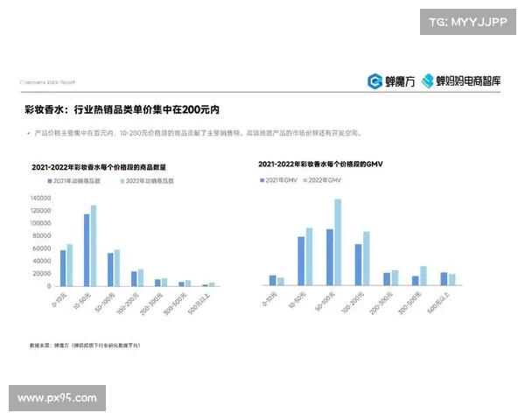Click the 2022 300-500元 bar in GMV chart
525x420 pixels.
click(x=423, y=276)
